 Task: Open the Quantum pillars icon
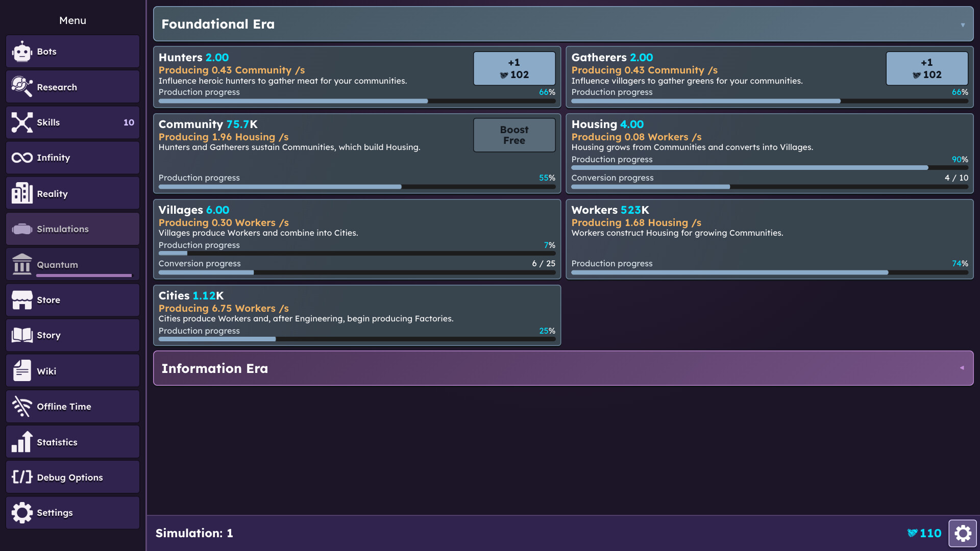[x=22, y=264]
